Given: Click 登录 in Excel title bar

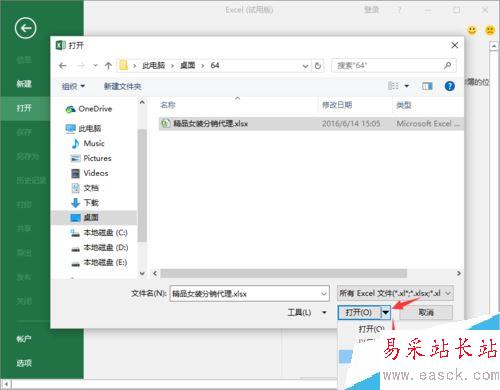Looking at the screenshot, I should 371,10.
